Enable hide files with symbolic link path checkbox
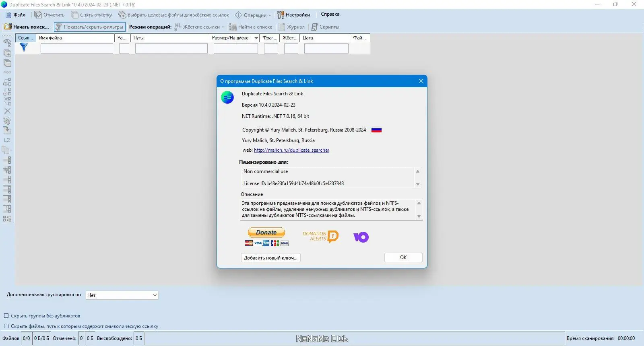This screenshot has width=644, height=346. pyautogui.click(x=6, y=326)
